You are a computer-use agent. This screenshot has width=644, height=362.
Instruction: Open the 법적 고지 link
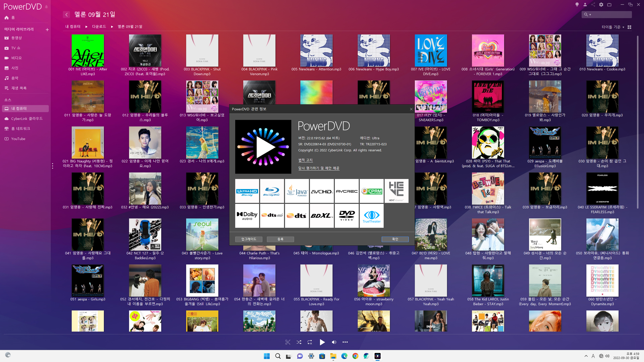coord(305,160)
